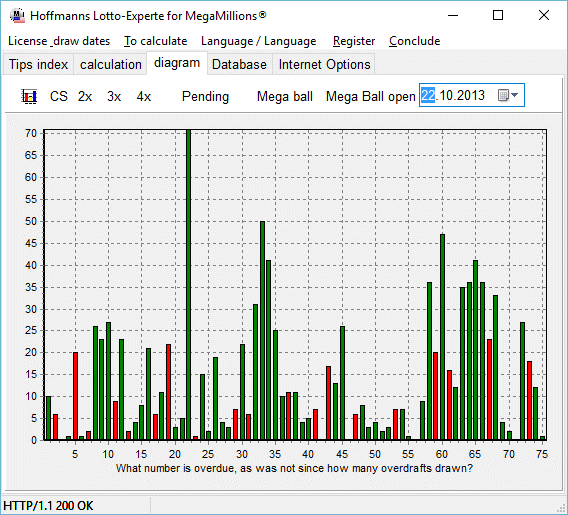The height and width of the screenshot is (515, 568).
Task: Open the License draw dates menu
Action: click(59, 41)
